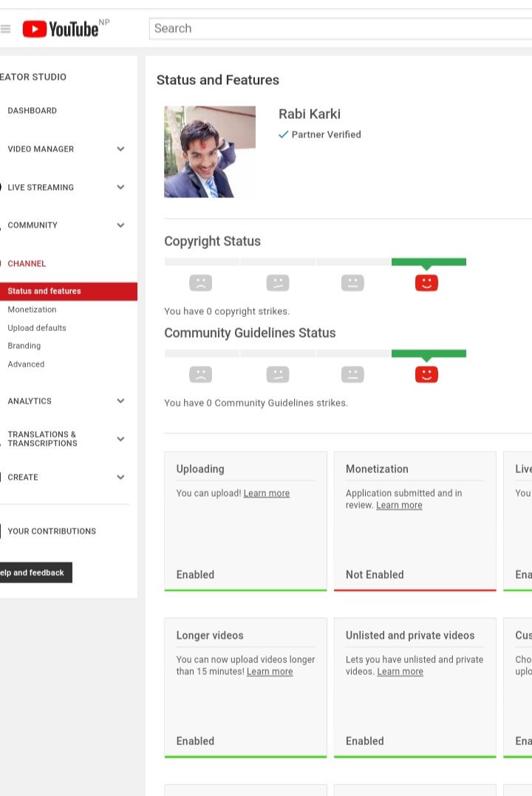Click 'Not Enabled' status in Monetization card
The width and height of the screenshot is (532, 796).
[375, 575]
